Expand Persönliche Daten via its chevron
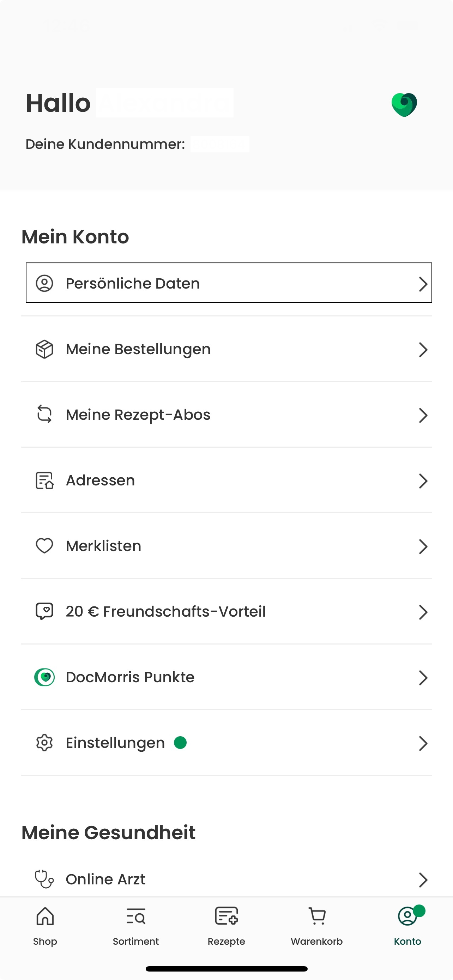The image size is (453, 980). tap(423, 284)
